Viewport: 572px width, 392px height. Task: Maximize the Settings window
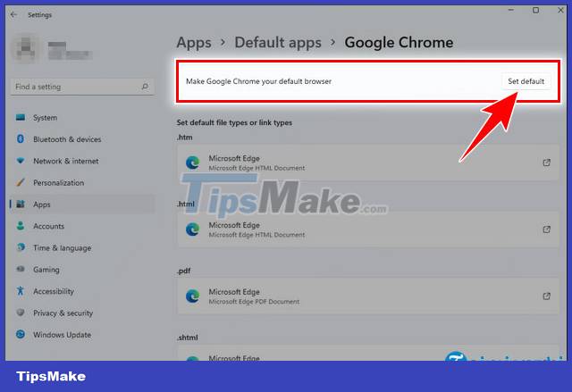[x=535, y=10]
